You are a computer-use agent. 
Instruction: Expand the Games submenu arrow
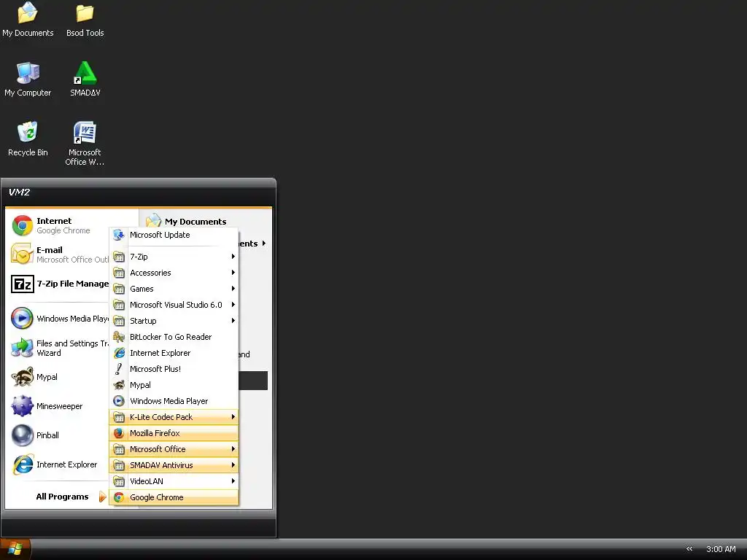[x=233, y=289]
